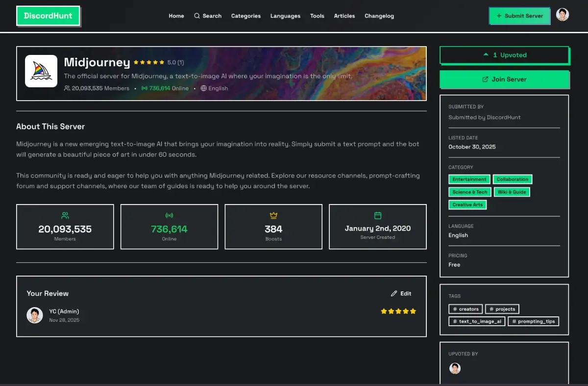Select the text_to_image_ai tag
The height and width of the screenshot is (386, 588).
477,321
